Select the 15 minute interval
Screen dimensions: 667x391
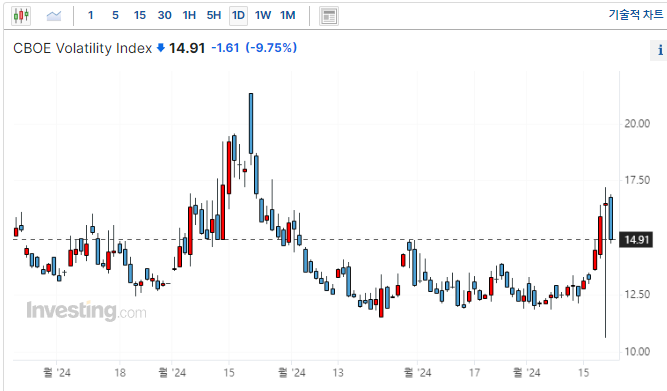coord(140,15)
